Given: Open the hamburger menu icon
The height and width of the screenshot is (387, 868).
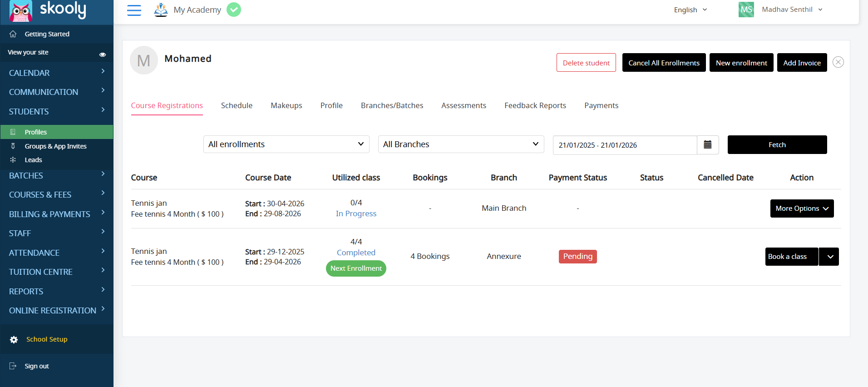Looking at the screenshot, I should click(134, 10).
